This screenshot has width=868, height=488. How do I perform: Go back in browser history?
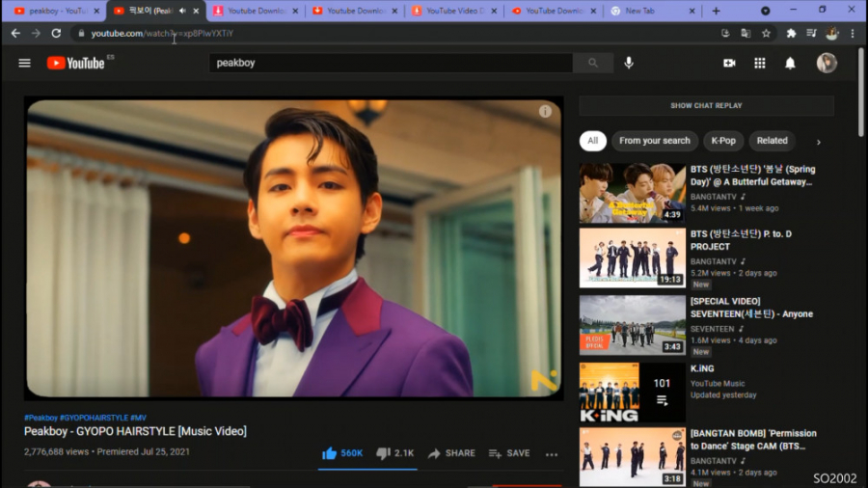tap(15, 33)
